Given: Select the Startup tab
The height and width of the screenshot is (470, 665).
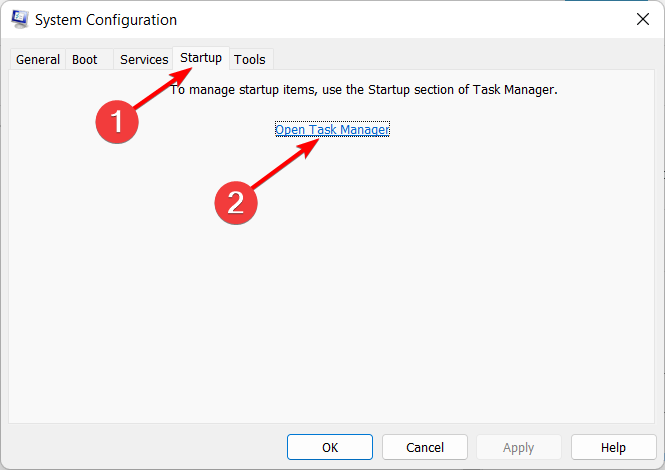Looking at the screenshot, I should [201, 58].
